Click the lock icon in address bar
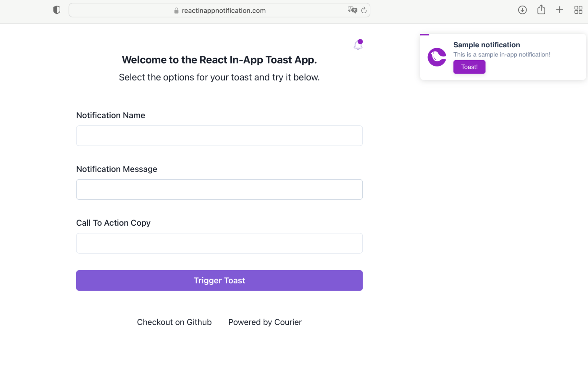This screenshot has height=384, width=588. 176,11
